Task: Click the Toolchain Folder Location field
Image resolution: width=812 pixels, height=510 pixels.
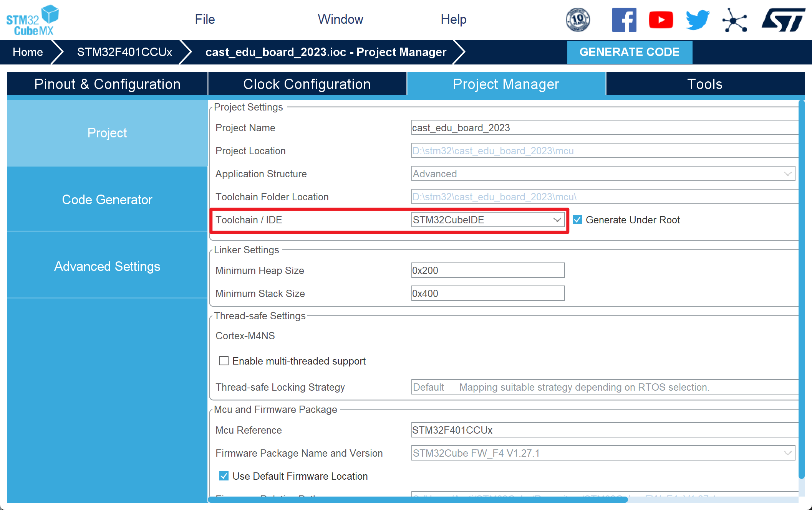Action: click(605, 197)
